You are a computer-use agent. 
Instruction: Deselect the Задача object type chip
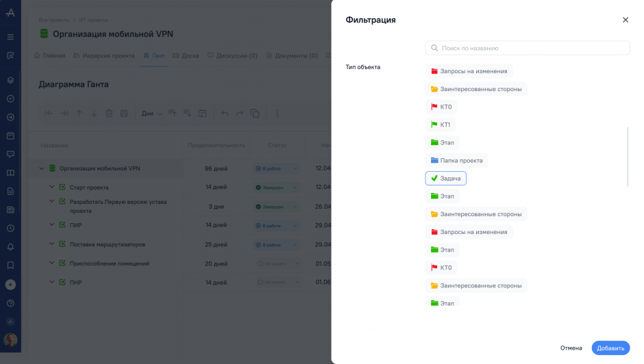click(446, 179)
